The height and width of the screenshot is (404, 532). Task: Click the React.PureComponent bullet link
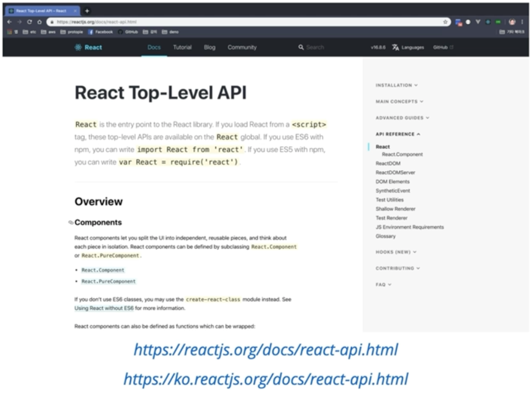[x=108, y=281]
